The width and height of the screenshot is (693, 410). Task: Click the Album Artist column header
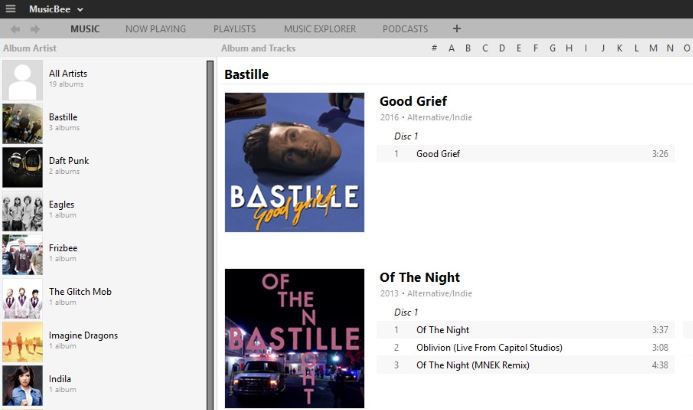tap(30, 48)
